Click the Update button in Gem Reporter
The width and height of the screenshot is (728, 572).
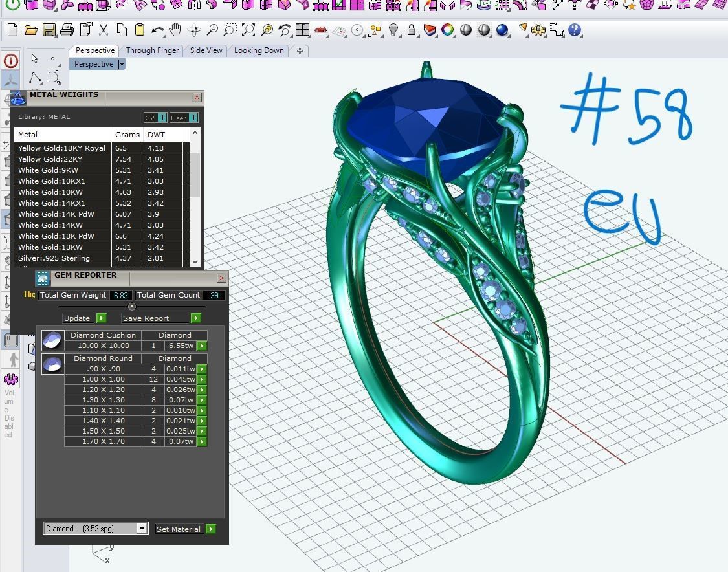point(85,318)
